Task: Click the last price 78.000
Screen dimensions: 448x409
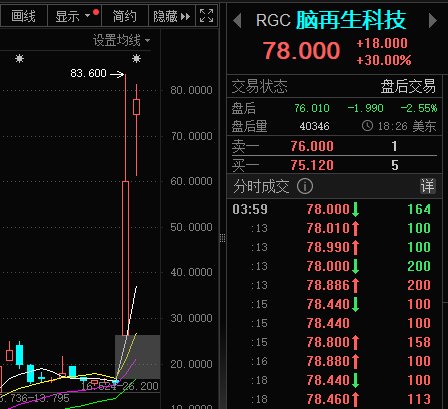Action: [x=301, y=50]
